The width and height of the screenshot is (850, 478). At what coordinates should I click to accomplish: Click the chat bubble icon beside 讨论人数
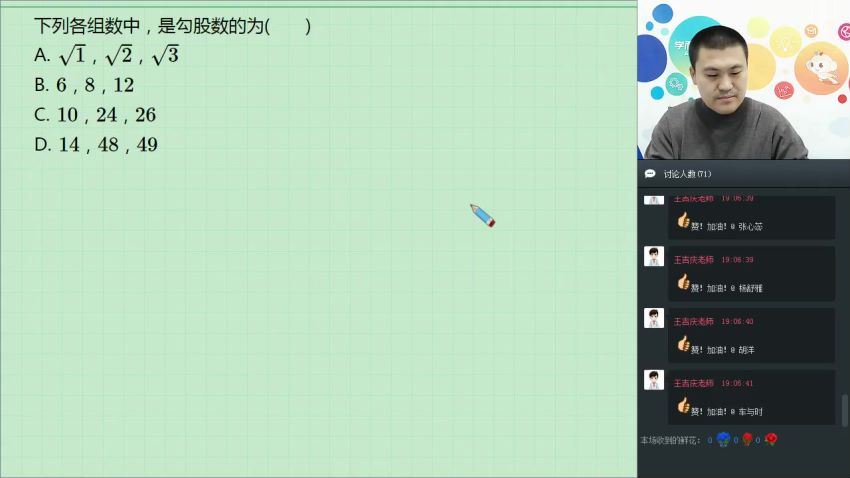click(x=650, y=173)
